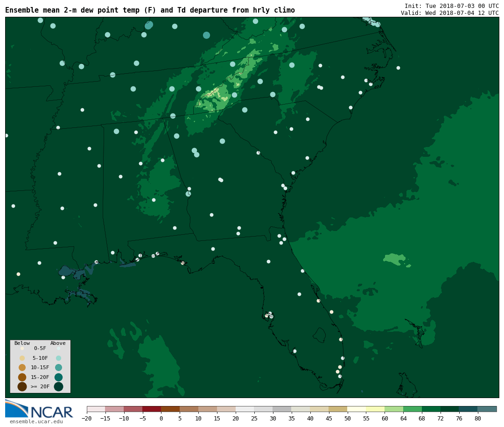Choose the light teal '5-10F' Above legend circle
The image size is (504, 427).
click(x=58, y=358)
